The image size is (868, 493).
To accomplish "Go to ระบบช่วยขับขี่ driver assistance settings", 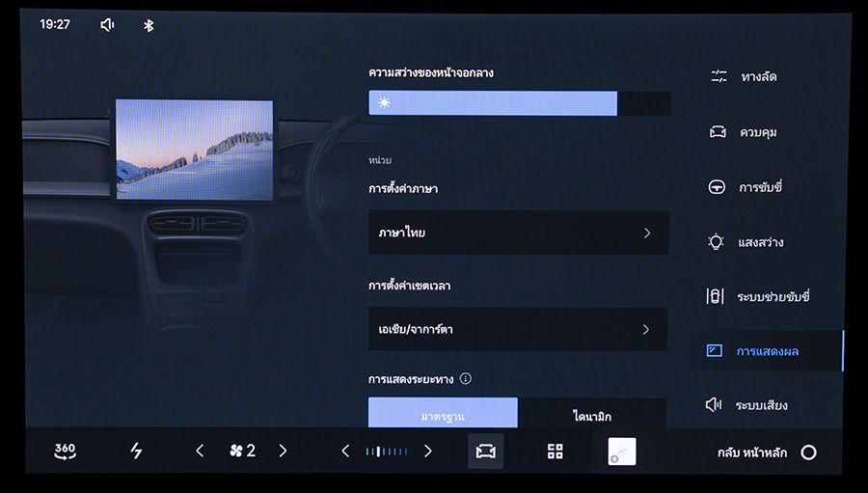I will pyautogui.click(x=771, y=296).
